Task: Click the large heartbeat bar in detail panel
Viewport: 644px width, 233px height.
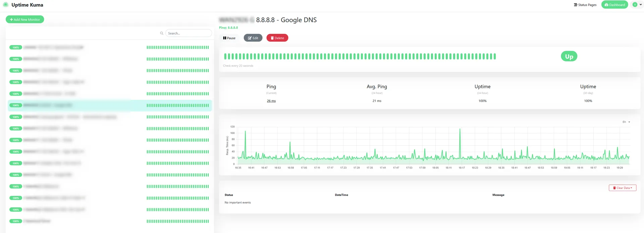Action: [360, 56]
